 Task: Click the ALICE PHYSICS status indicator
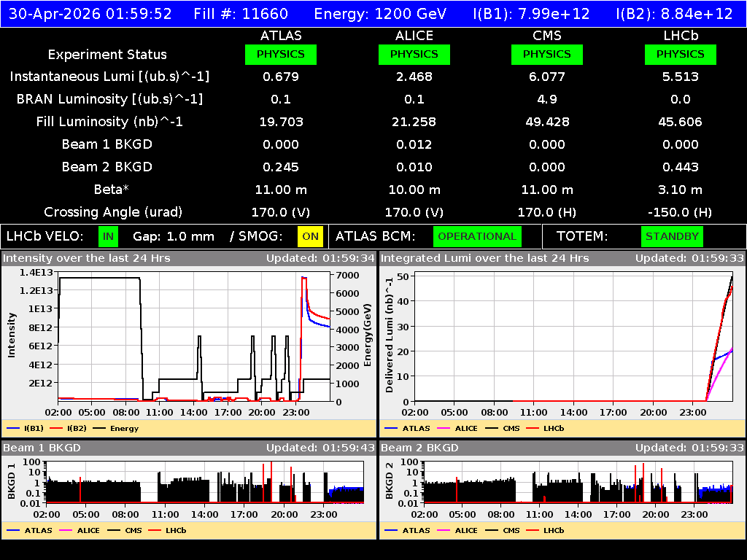(414, 54)
